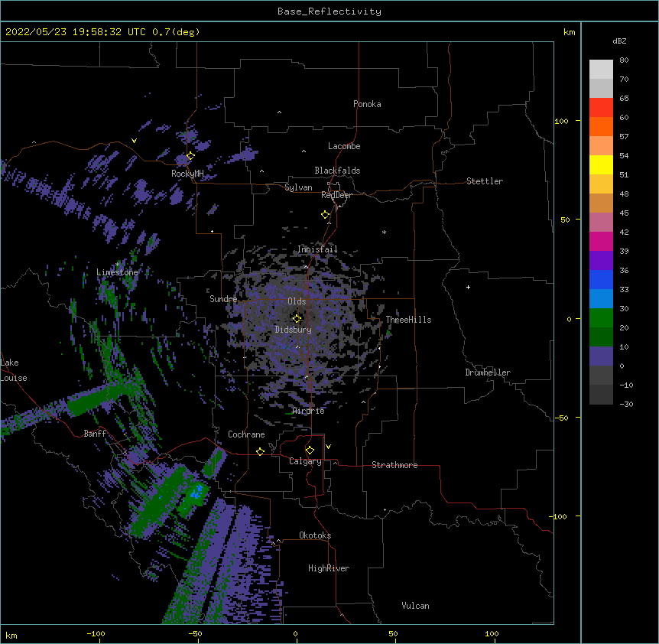Click the yellow v marker east of Calgary
This screenshot has width=659, height=644.
(x=328, y=447)
